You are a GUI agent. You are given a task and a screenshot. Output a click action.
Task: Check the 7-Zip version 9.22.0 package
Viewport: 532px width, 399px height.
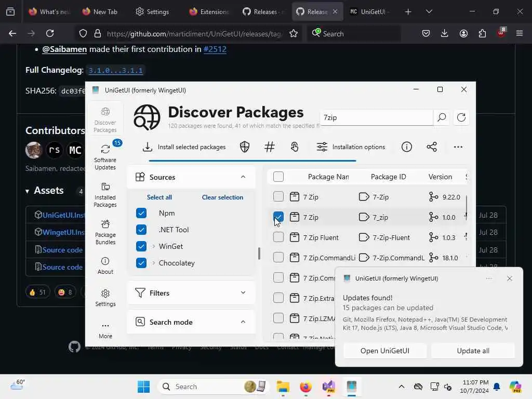pos(278,197)
